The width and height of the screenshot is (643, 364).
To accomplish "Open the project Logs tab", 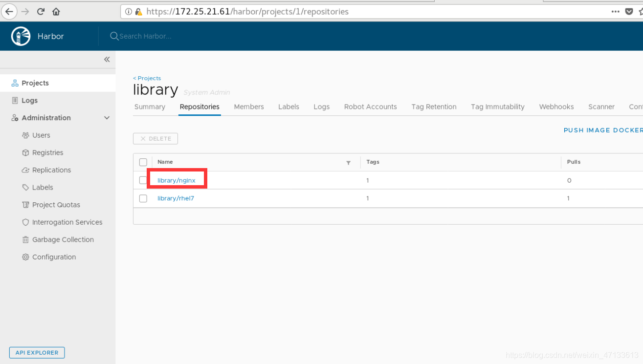I will tap(321, 107).
